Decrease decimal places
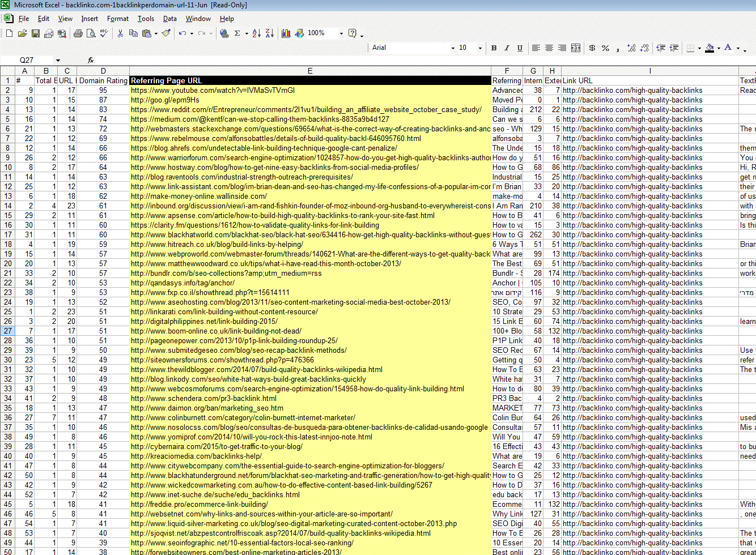This screenshot has height=555, width=756. 644,48
